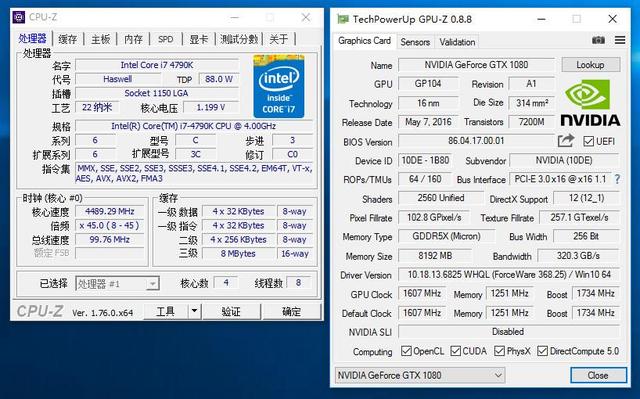Click the Bus Interface question mark icon
This screenshot has width=640, height=399.
pyautogui.click(x=617, y=179)
